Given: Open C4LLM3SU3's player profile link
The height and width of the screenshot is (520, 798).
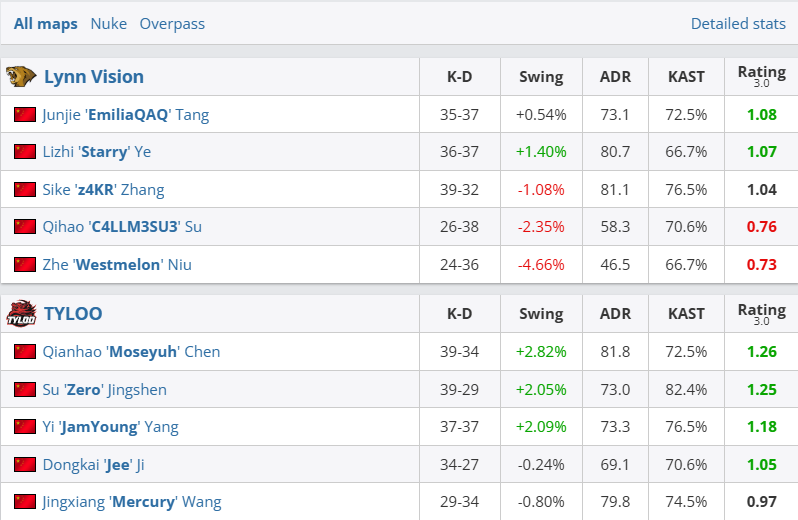Looking at the screenshot, I should coord(122,227).
